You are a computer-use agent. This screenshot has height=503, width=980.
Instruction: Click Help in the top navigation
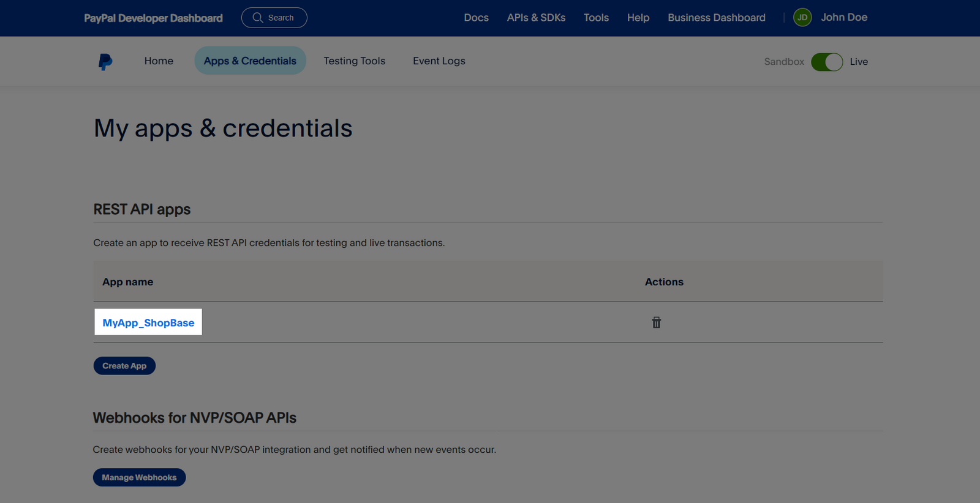pyautogui.click(x=638, y=18)
